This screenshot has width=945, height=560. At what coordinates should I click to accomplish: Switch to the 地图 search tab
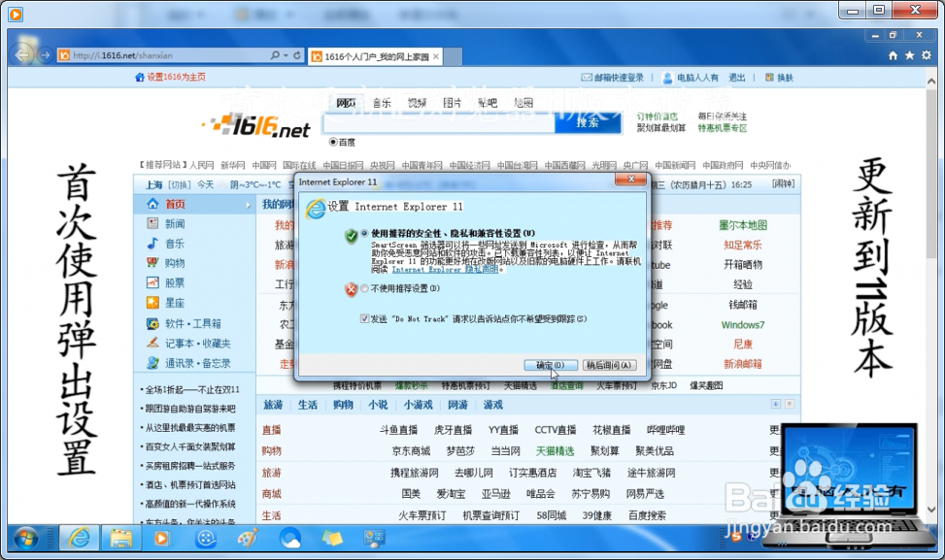523,103
